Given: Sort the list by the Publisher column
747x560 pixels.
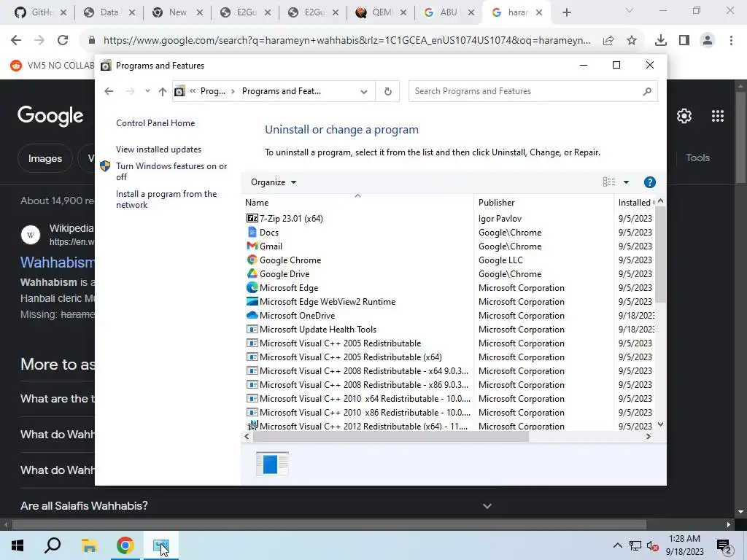Looking at the screenshot, I should pyautogui.click(x=543, y=203).
